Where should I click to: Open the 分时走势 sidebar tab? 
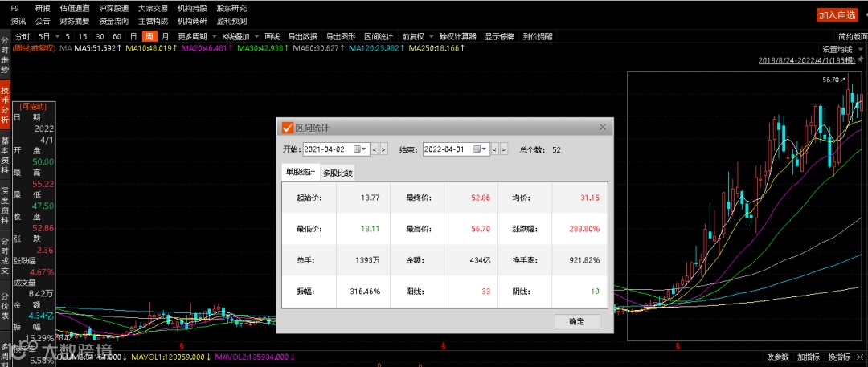[x=5, y=55]
